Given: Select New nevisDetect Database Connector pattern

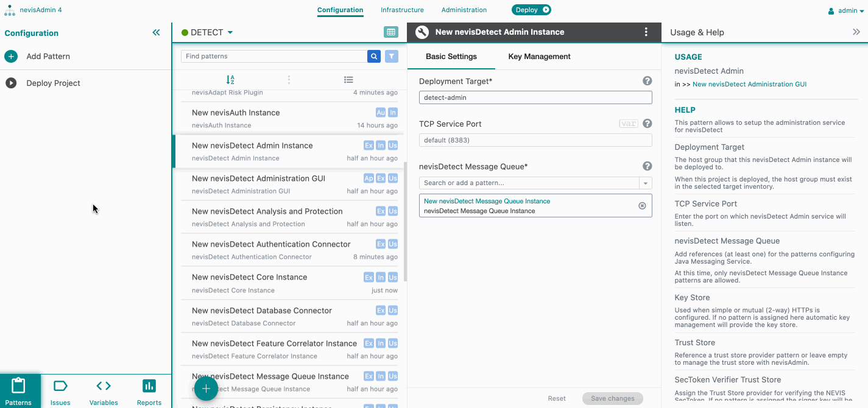Looking at the screenshot, I should pos(289,317).
